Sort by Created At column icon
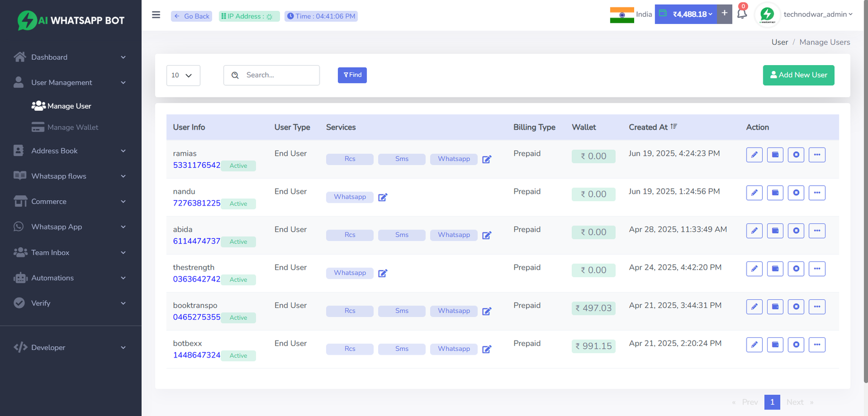The width and height of the screenshot is (868, 416). point(674,126)
